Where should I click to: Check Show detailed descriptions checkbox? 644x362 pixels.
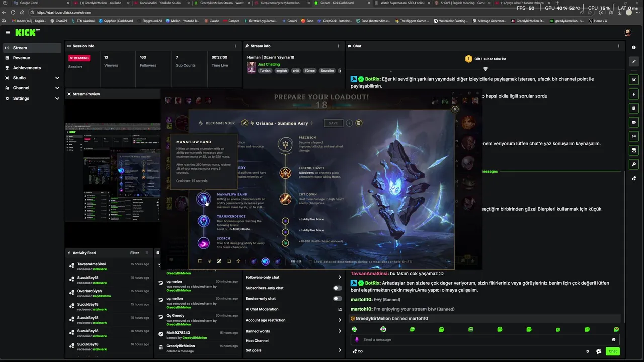(x=310, y=262)
